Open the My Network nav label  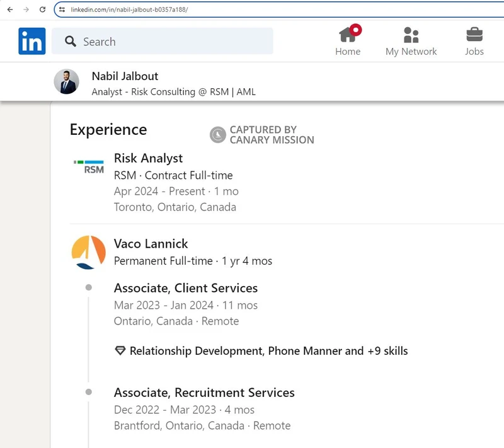(x=411, y=52)
